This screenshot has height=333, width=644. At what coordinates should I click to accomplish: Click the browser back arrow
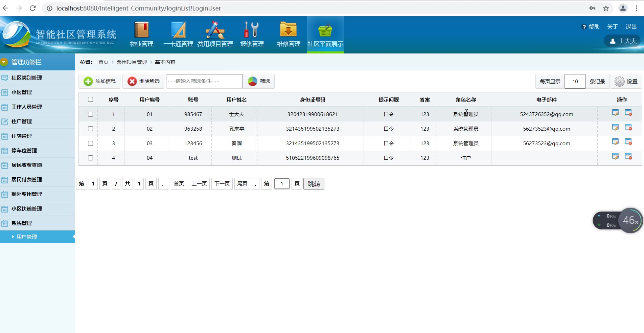(6, 8)
